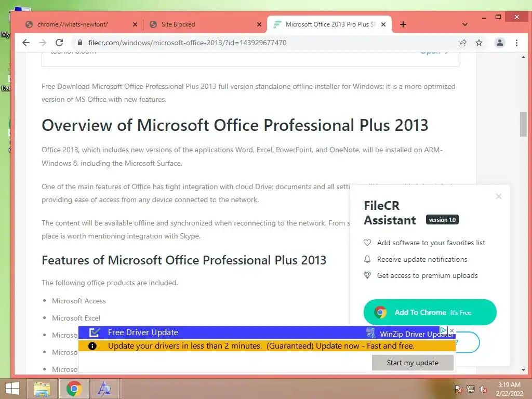The image size is (532, 399).
Task: Click the Free Driver Update ad title
Action: [x=143, y=332]
